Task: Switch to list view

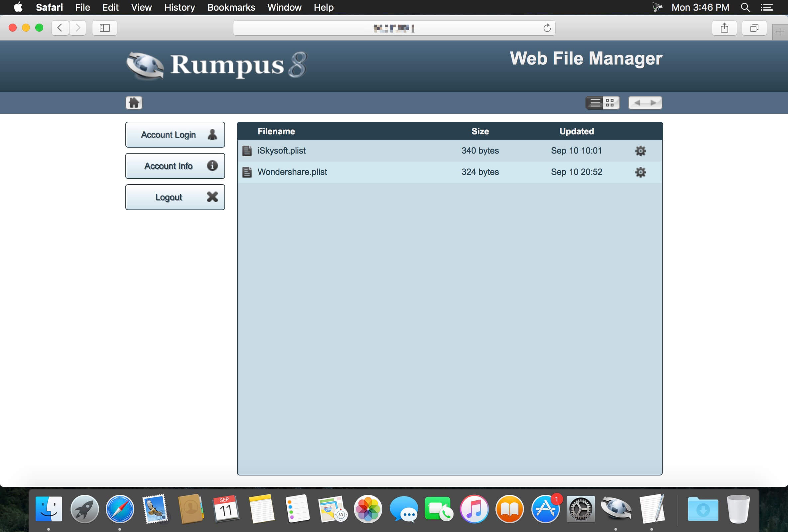Action: 595,103
